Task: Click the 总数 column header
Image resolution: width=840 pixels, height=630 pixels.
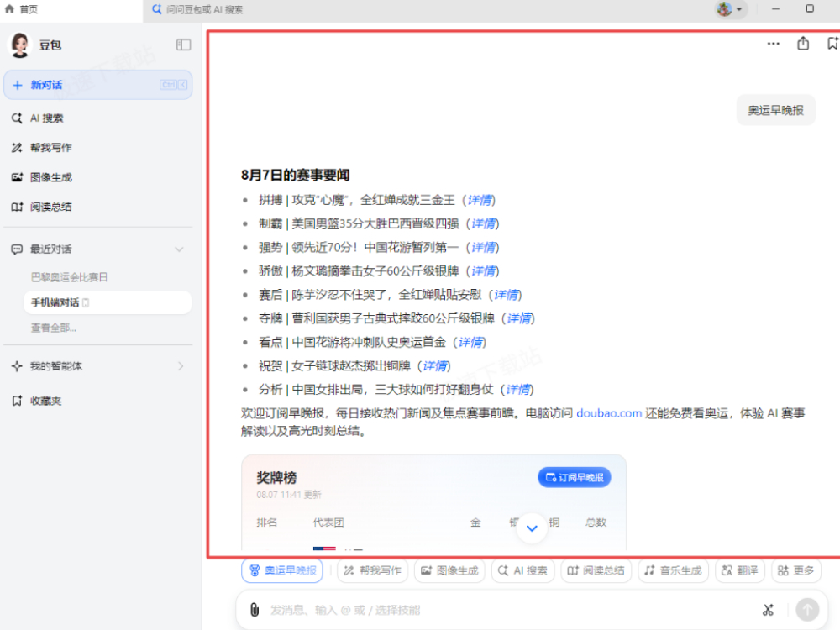Action: click(596, 522)
